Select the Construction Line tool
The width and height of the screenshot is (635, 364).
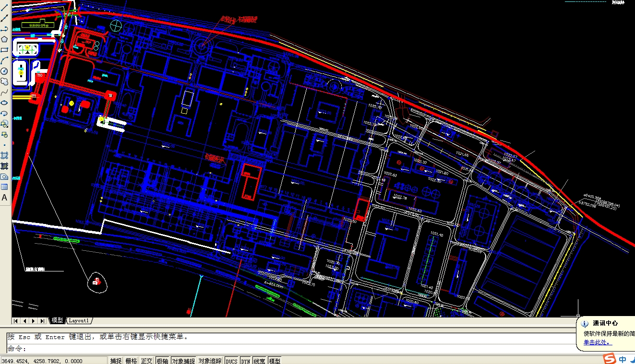(4, 18)
